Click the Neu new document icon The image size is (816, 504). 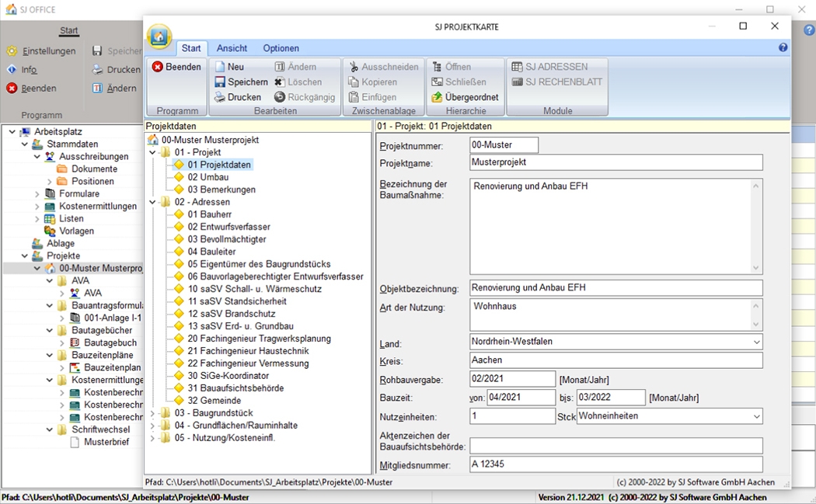[x=220, y=67]
